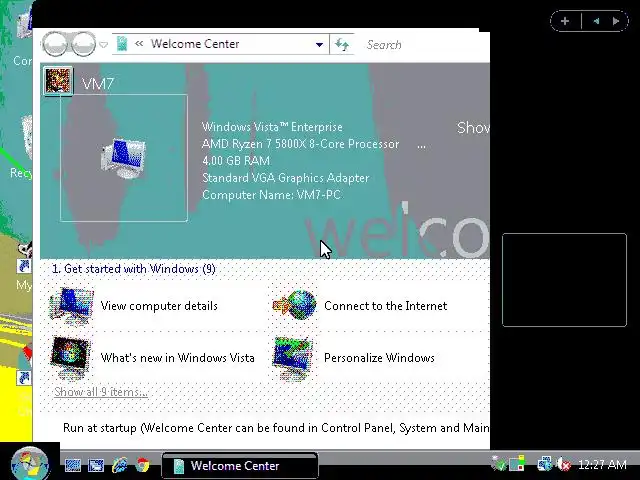Select the Welcome Center taskbar button
Screen dimensions: 640x480
(x=240, y=465)
